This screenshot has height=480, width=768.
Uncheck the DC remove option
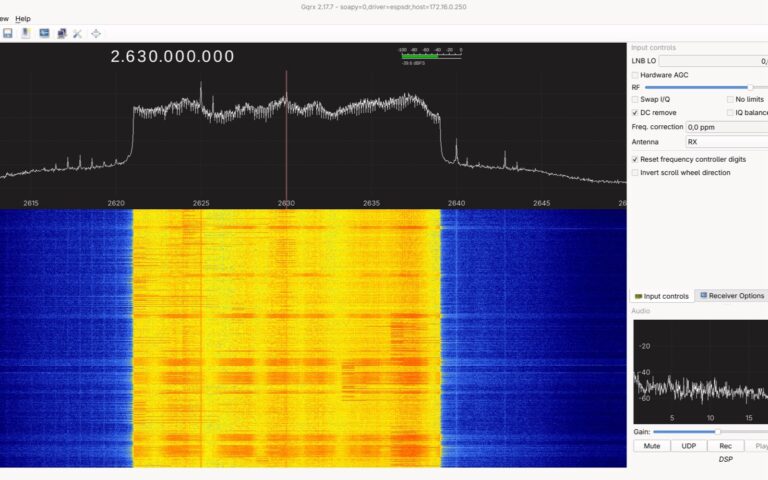click(635, 113)
